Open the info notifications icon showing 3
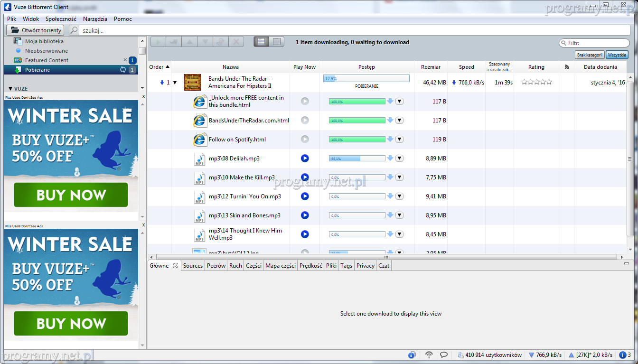Screen dimensions: 638x364 625,355
